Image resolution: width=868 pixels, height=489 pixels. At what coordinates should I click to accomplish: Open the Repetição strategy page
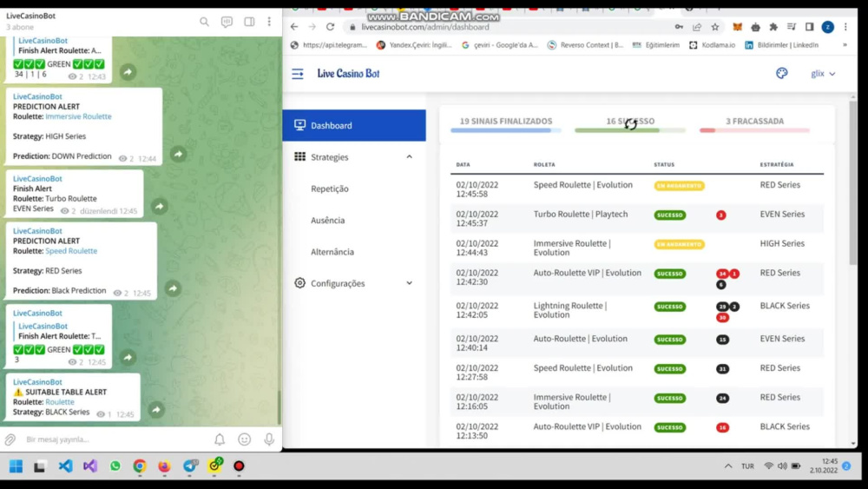(x=330, y=188)
